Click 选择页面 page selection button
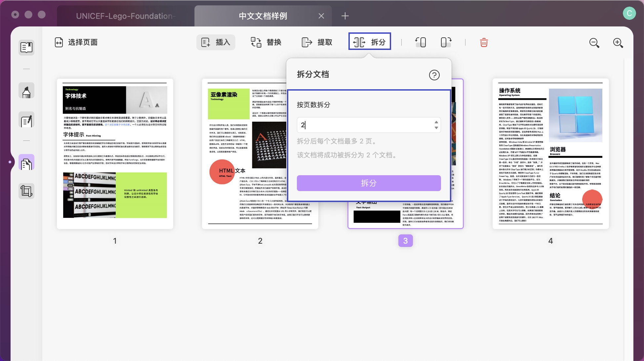The image size is (644, 361). pos(76,42)
